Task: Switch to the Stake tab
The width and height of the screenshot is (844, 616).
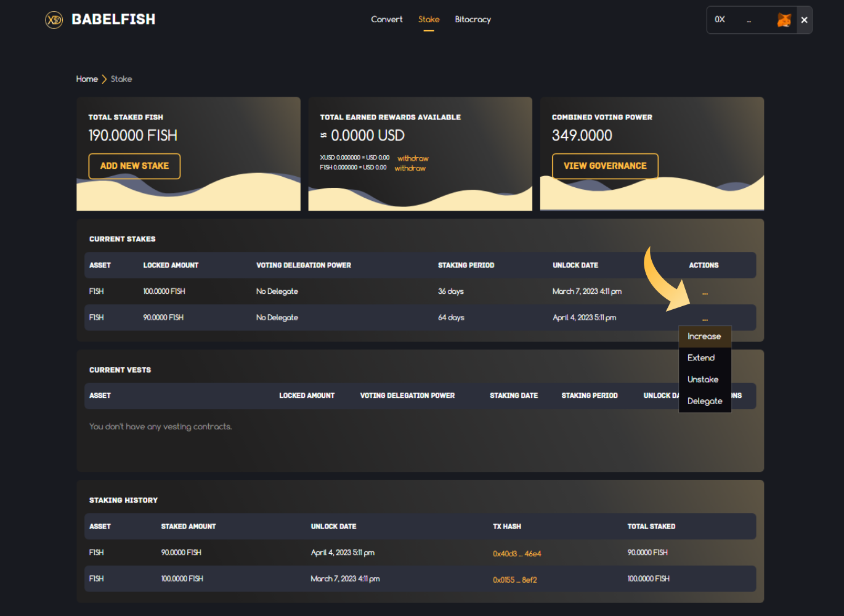Action: pos(429,20)
